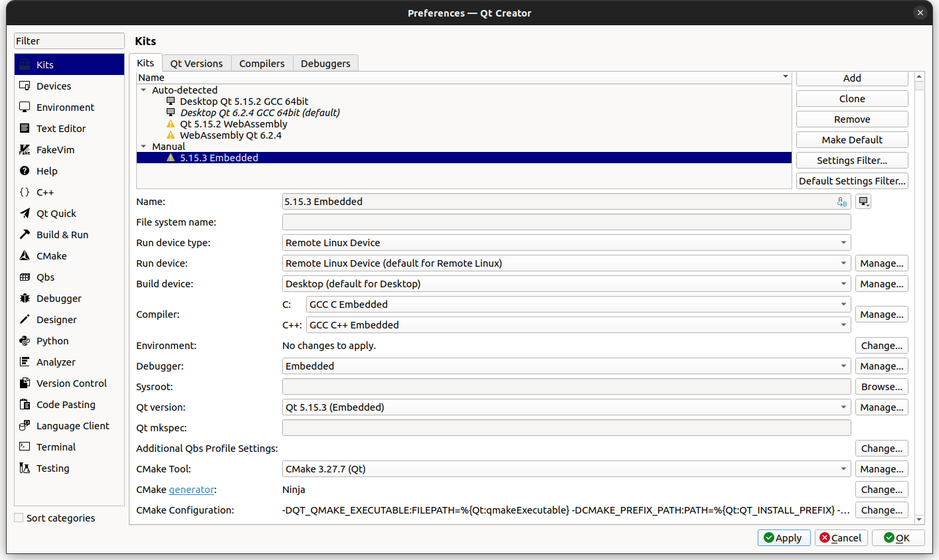Select the Version Control sidebar icon
The height and width of the screenshot is (560, 939).
[x=25, y=384]
